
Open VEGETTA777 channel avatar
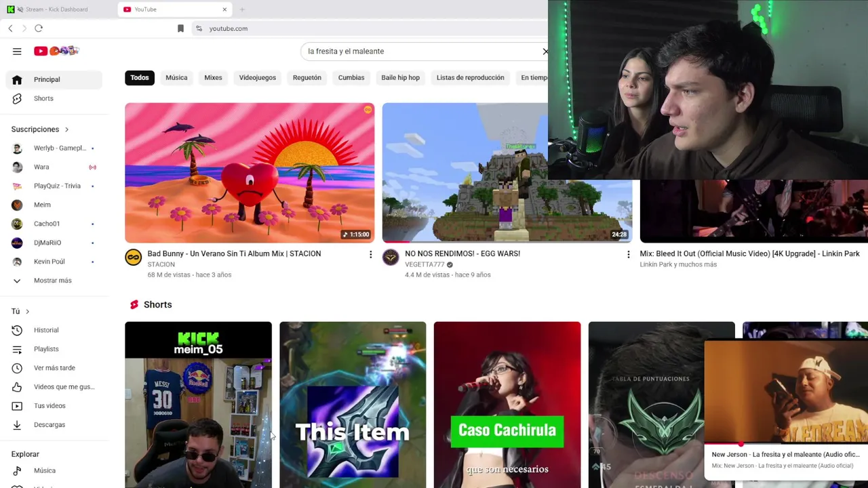coord(391,258)
